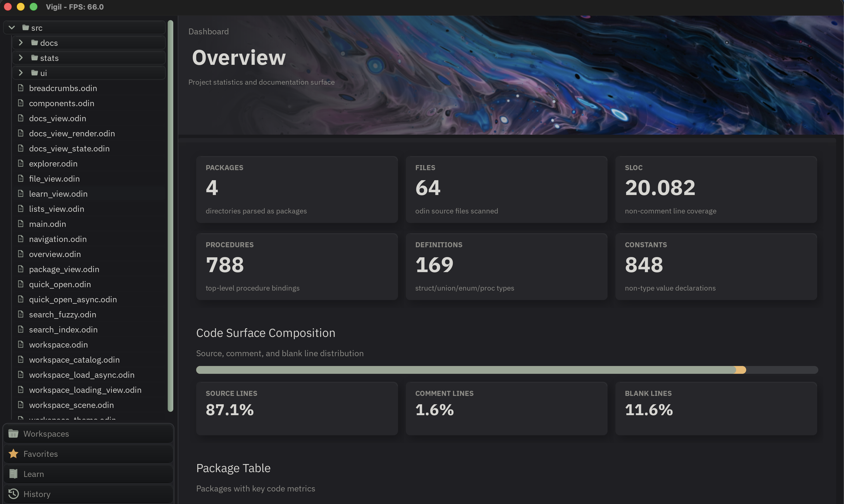
Task: Click the stats folder icon
Action: click(34, 58)
